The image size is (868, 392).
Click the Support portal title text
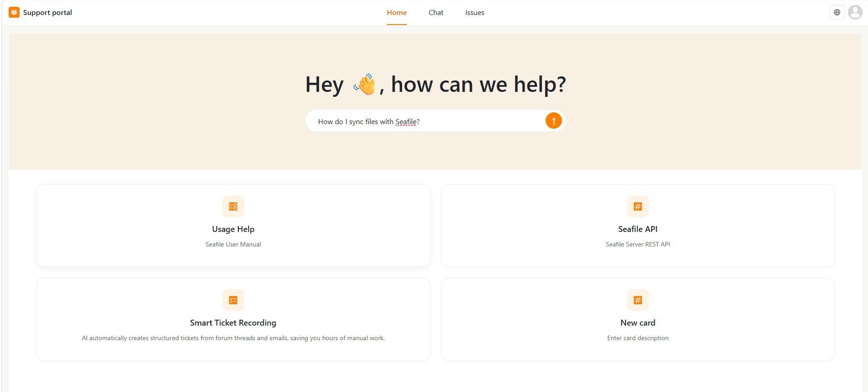click(x=48, y=13)
